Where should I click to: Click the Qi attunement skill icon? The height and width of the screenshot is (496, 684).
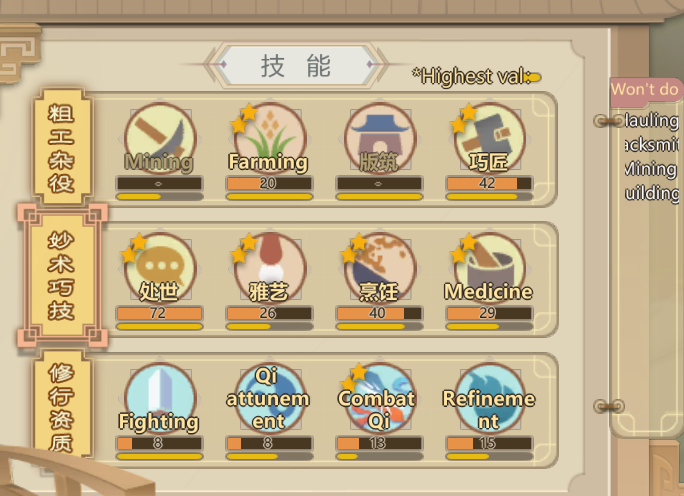coord(270,399)
